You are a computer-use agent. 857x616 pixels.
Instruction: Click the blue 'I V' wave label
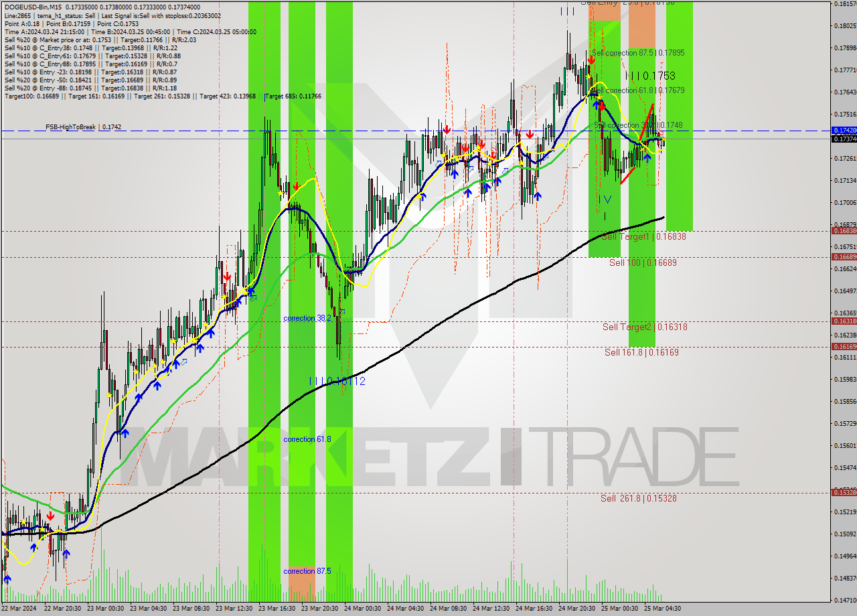click(x=605, y=199)
